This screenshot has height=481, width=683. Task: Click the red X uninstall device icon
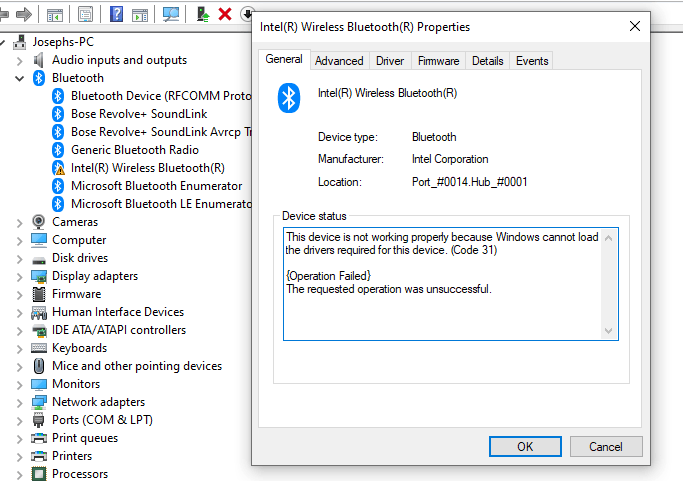coord(225,14)
